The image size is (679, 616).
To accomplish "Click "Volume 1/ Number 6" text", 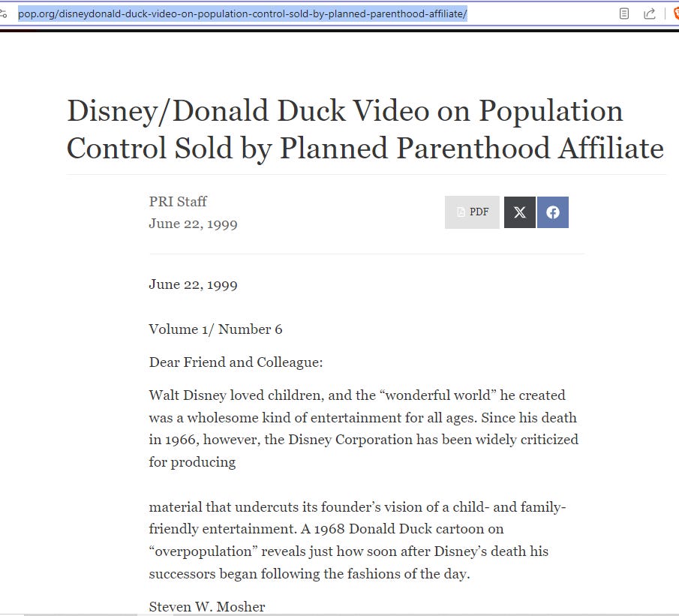I will [215, 329].
